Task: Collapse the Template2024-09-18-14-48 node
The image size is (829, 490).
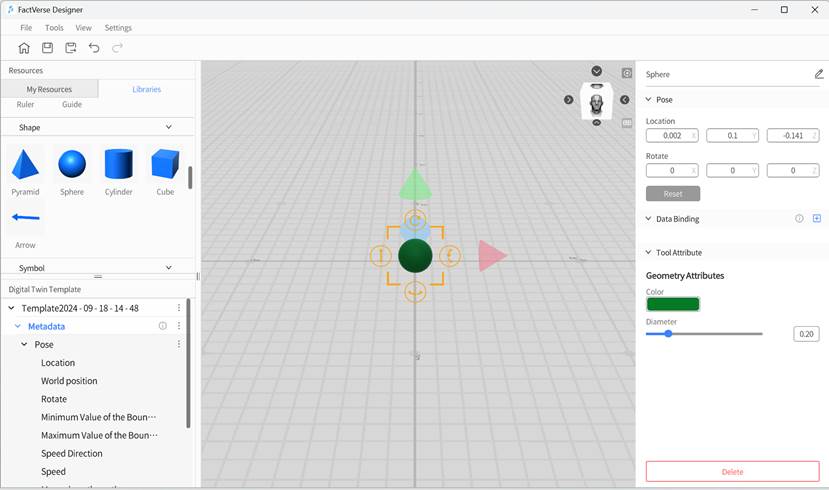Action: 11,308
